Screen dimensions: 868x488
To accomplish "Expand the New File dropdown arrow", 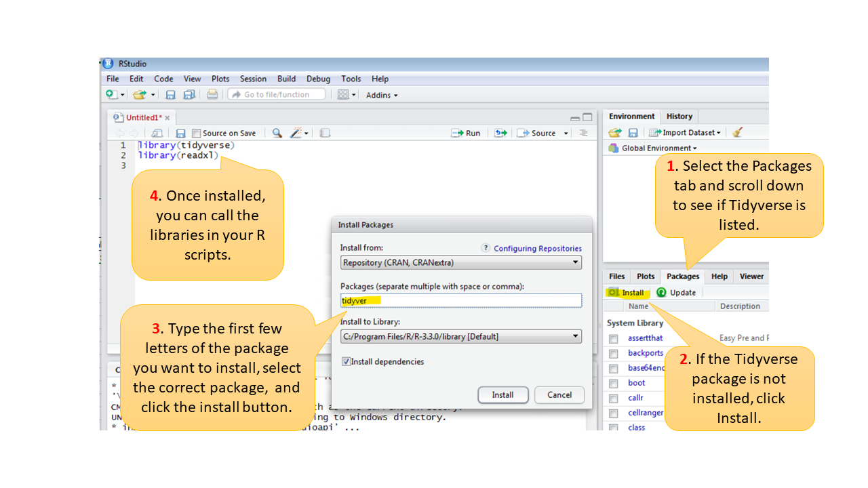I will click(123, 96).
